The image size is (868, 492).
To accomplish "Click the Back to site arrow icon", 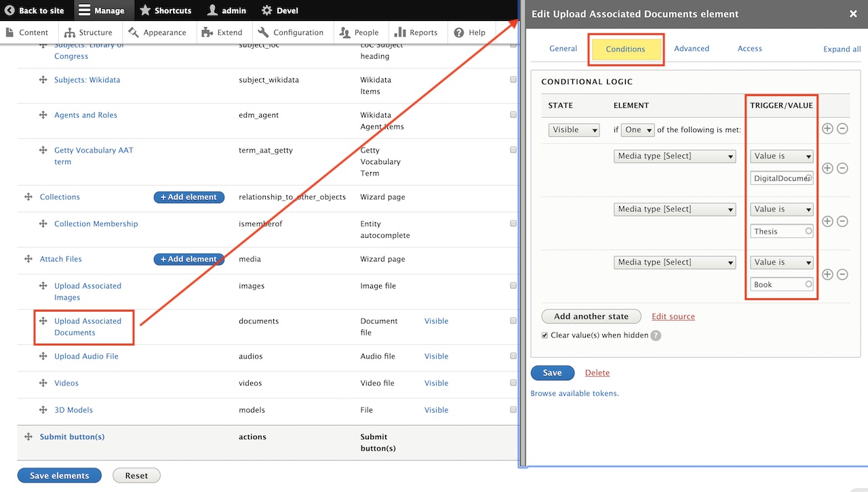I will (9, 10).
